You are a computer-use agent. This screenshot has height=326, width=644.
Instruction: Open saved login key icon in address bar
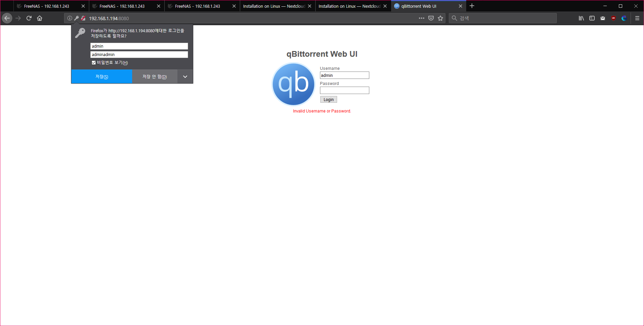pos(76,18)
